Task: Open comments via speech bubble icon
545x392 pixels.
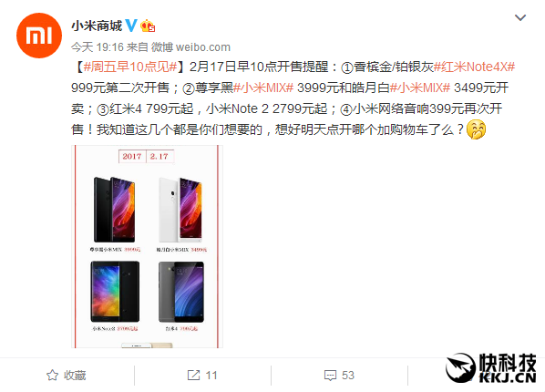Action: point(330,376)
